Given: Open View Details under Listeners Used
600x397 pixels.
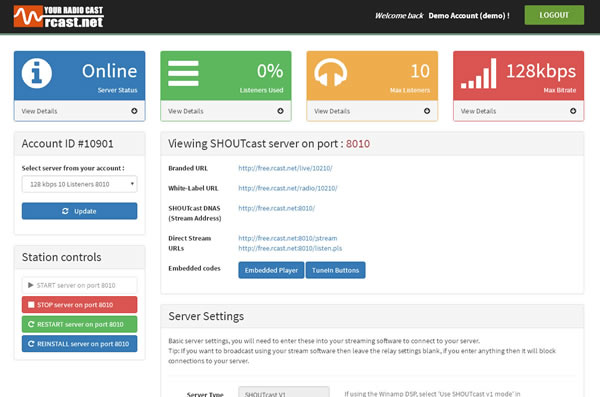Looking at the screenshot, I should (226, 111).
